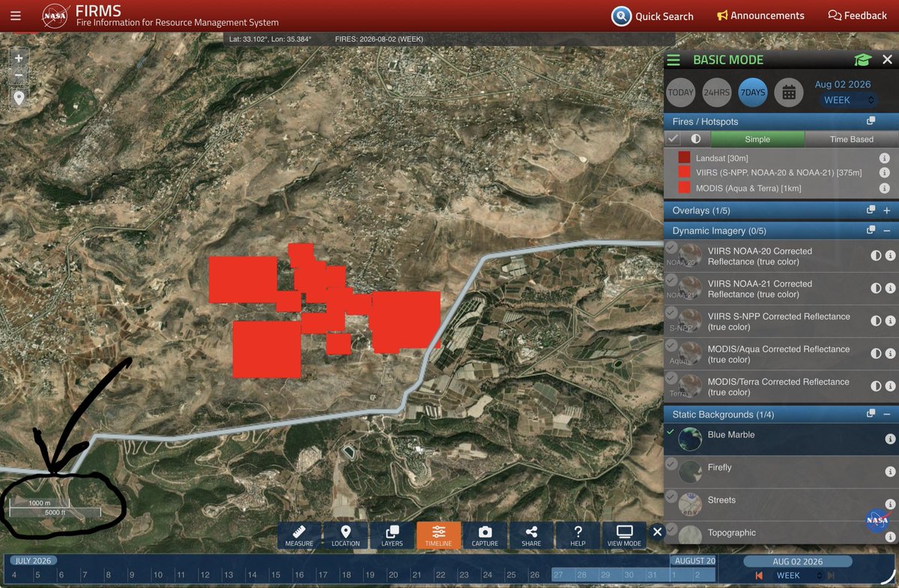
Task: Close the bottom toolbar with X
Action: tap(657, 532)
